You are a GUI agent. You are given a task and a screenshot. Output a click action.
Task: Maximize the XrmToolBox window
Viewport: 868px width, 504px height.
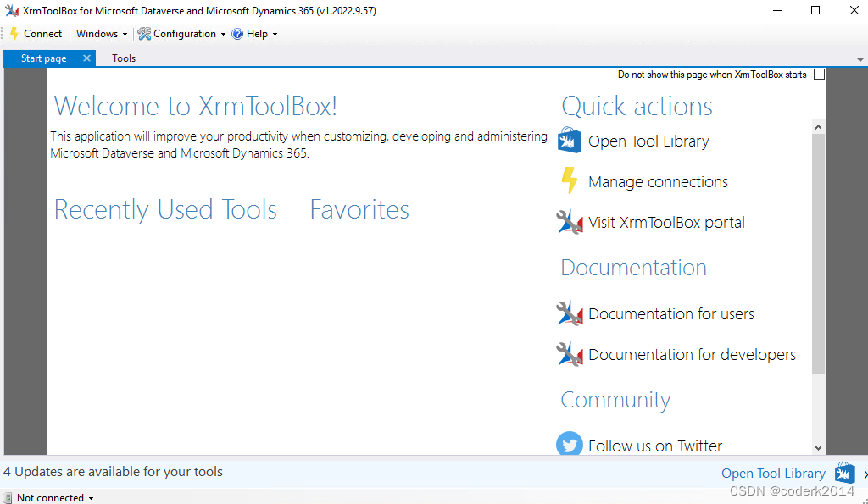coord(815,10)
